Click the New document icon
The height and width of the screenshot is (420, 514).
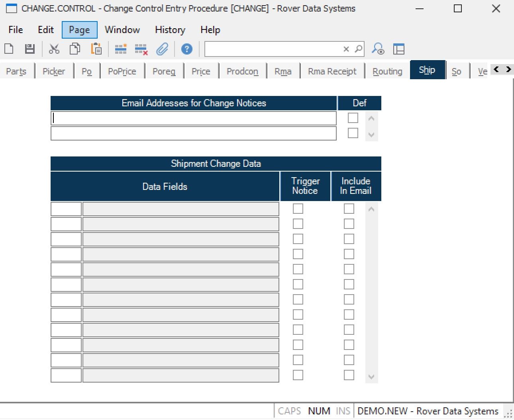9,49
